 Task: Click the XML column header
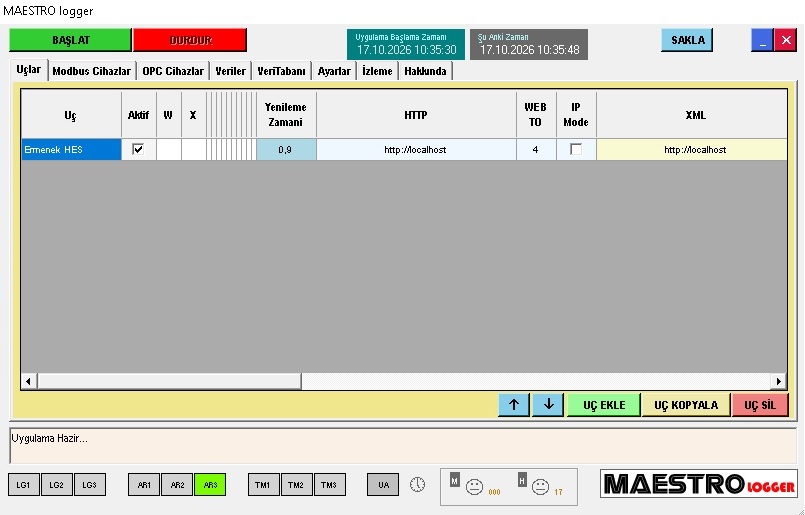[692, 115]
